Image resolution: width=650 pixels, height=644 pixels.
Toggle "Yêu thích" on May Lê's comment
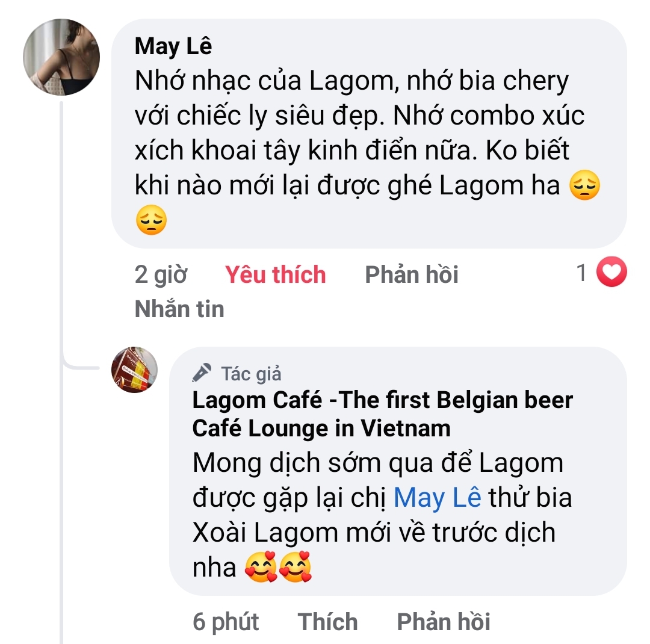(276, 275)
